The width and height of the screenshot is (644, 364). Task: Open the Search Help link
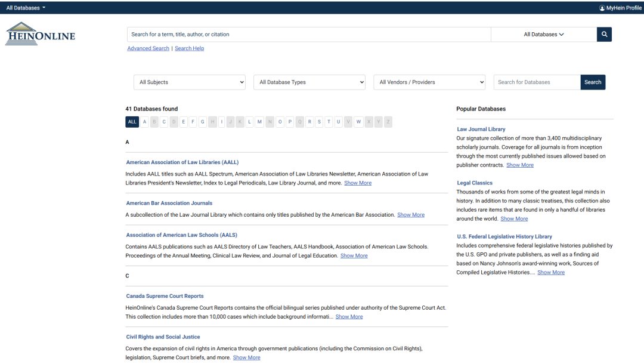(190, 48)
